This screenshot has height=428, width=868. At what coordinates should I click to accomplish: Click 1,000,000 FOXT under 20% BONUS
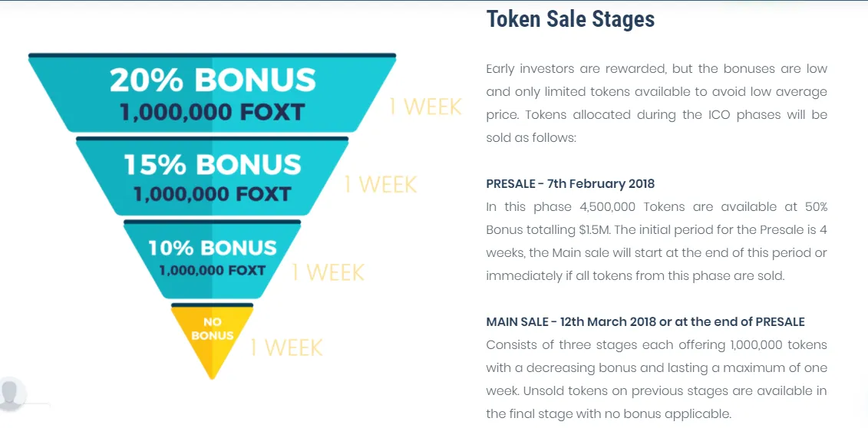click(212, 113)
